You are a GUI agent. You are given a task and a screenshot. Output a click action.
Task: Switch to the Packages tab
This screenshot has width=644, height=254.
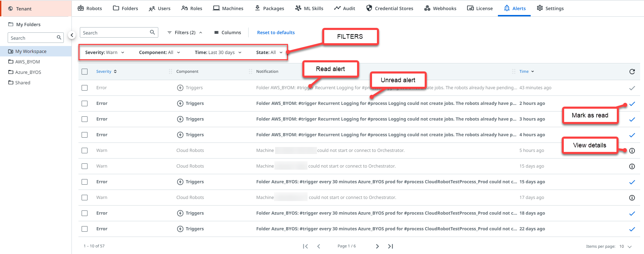pyautogui.click(x=269, y=8)
